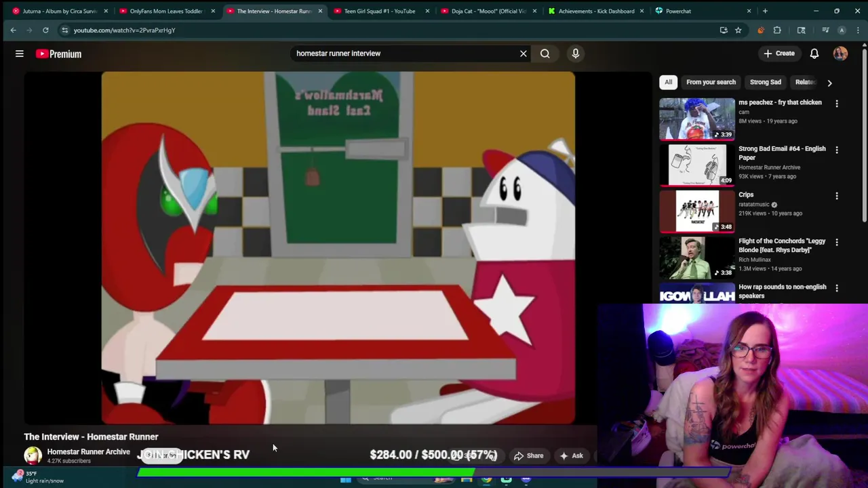This screenshot has width=868, height=488.
Task: Open the Create menu button
Action: tap(779, 54)
